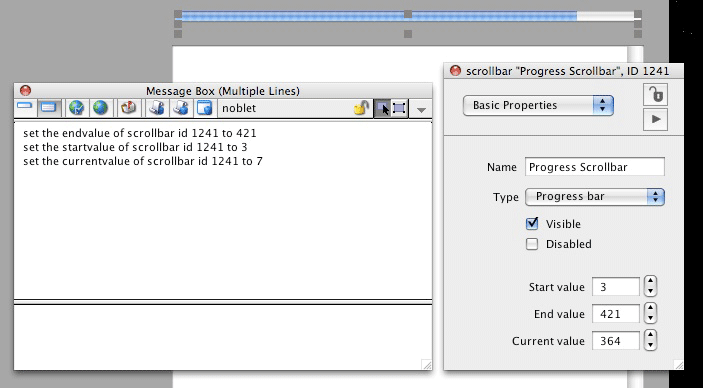
Task: Enable the Disabled checkbox
Action: click(x=532, y=244)
